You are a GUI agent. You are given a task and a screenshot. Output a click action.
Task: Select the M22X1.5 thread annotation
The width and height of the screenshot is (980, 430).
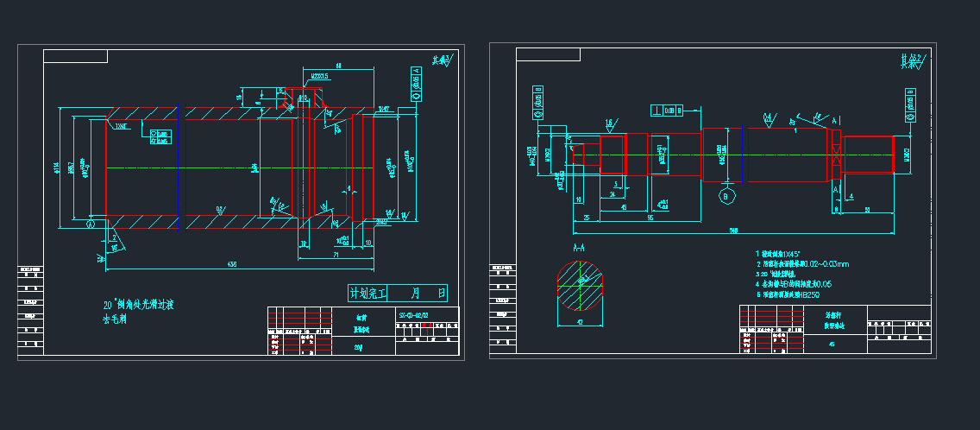319,76
